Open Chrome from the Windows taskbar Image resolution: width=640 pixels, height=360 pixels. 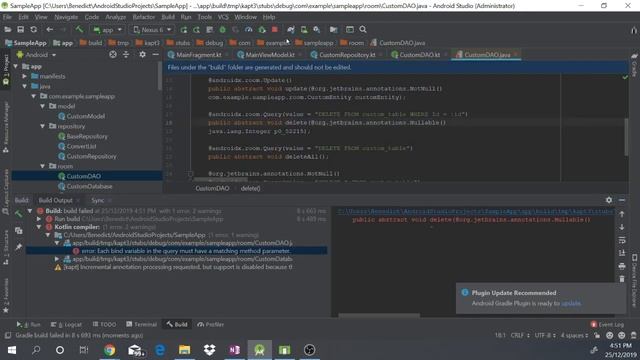[x=109, y=350]
